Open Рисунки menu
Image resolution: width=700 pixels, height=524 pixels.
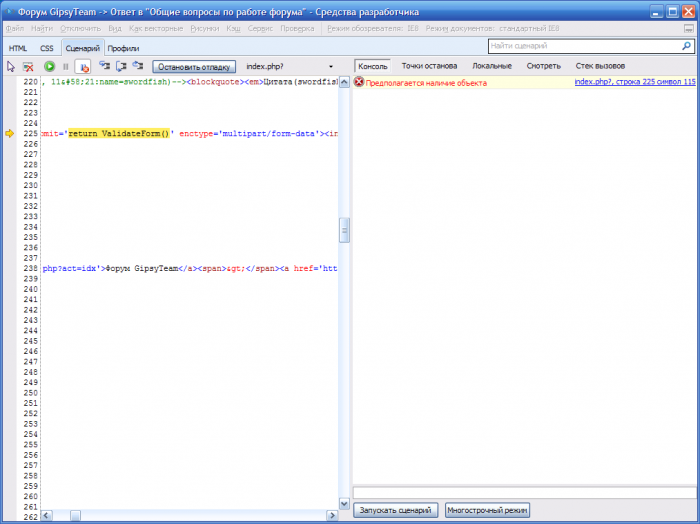[x=205, y=29]
